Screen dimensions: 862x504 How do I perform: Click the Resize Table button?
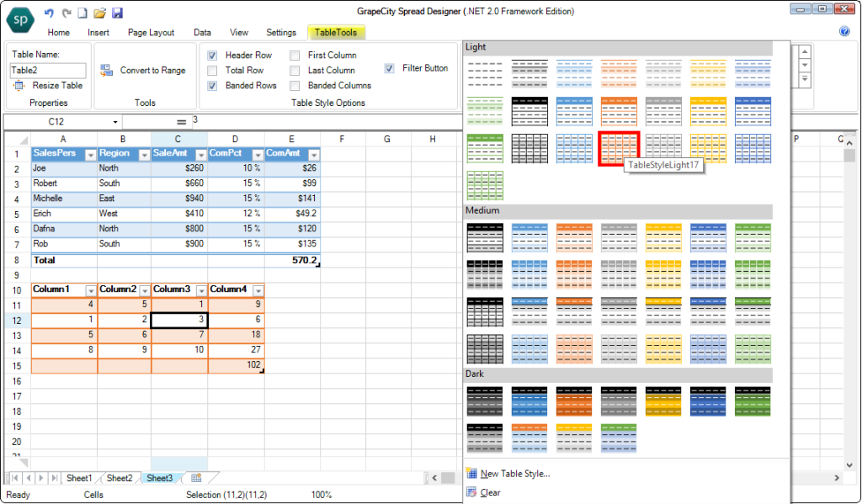click(48, 86)
